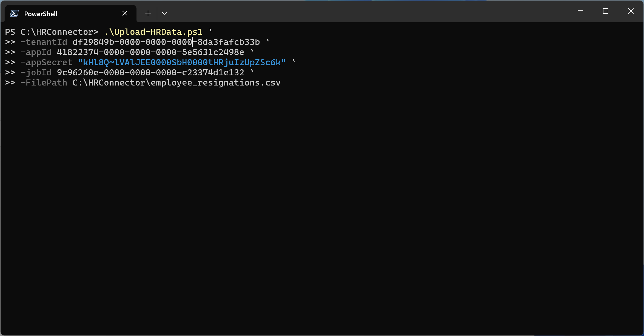Click the employee_resignations.csv file path

pyautogui.click(x=176, y=83)
